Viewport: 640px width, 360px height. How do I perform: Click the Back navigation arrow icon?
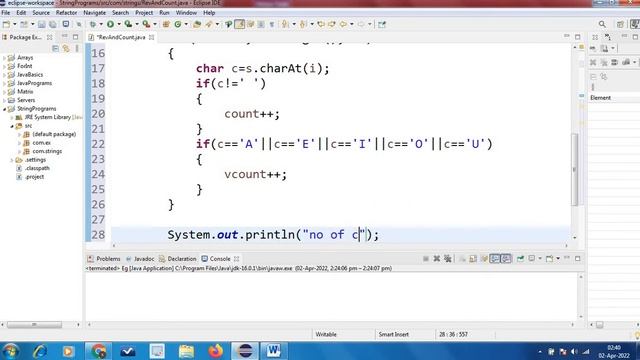tap(343, 24)
